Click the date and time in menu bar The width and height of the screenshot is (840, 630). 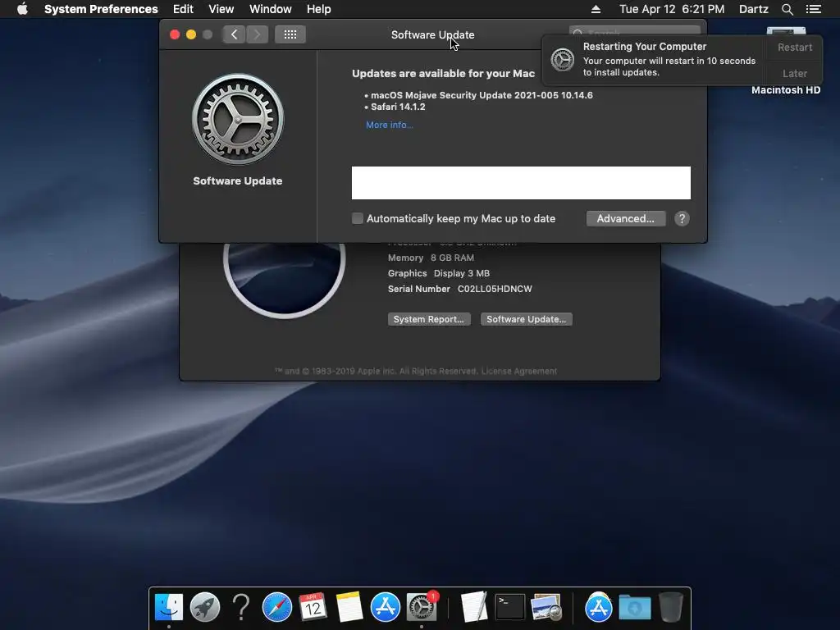tap(672, 9)
